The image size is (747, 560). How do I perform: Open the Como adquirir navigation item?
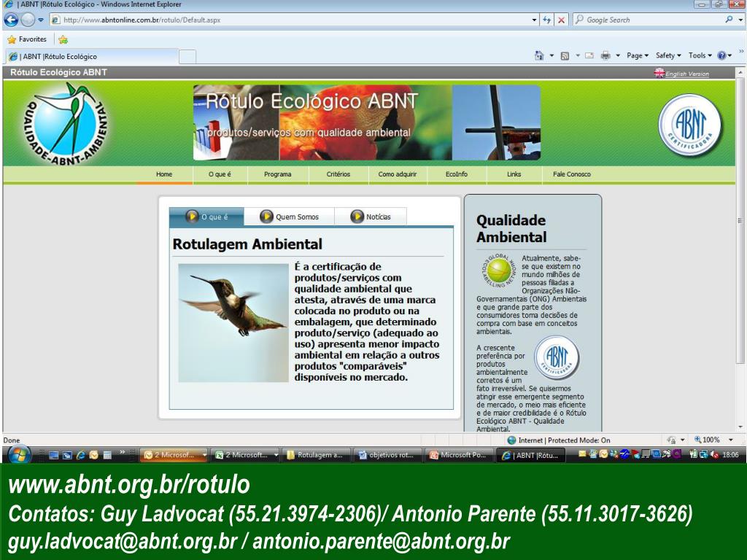click(398, 174)
